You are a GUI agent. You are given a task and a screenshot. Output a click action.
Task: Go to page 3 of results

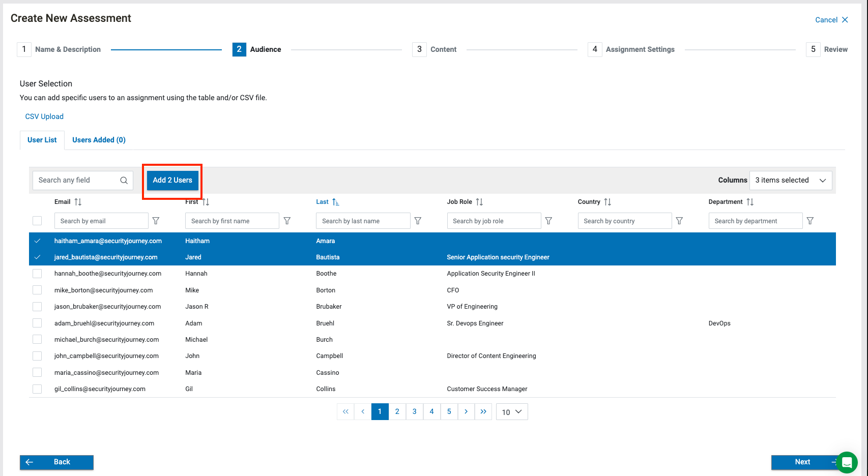point(415,412)
